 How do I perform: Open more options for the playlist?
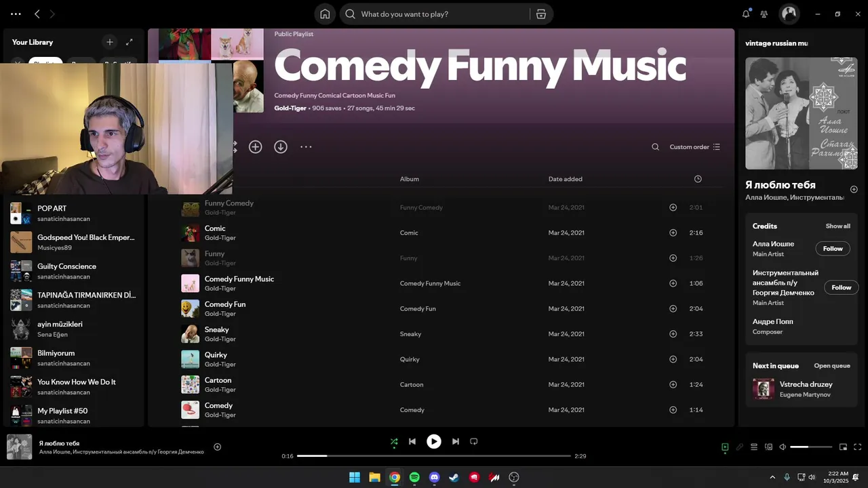[x=306, y=146]
